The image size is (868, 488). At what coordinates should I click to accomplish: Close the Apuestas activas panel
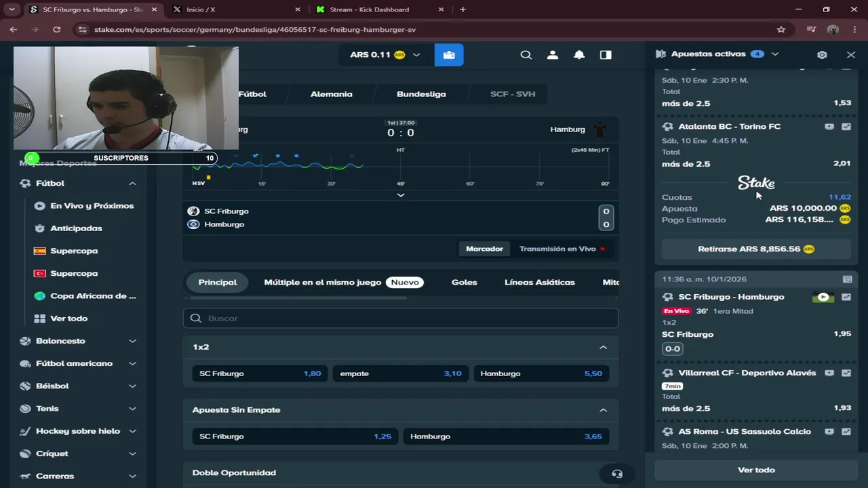tap(851, 55)
